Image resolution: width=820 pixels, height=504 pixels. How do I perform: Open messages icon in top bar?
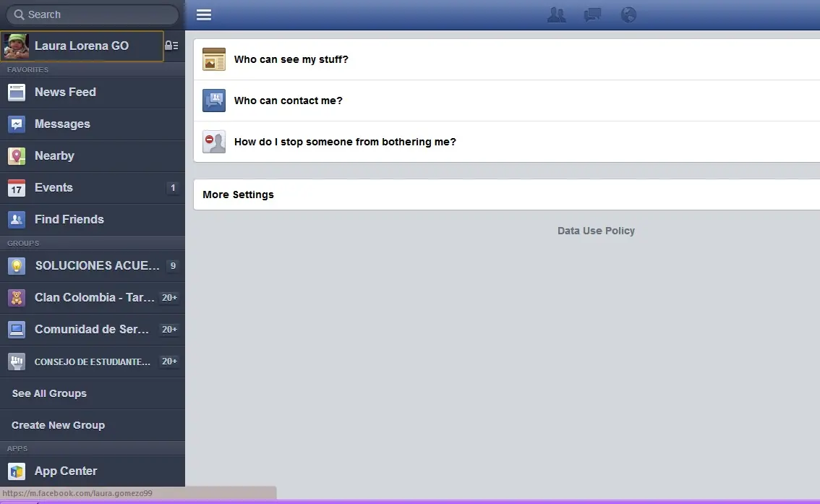point(592,14)
